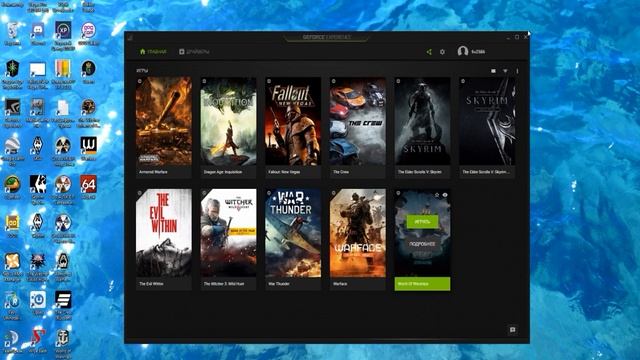Open GeForce Experience settings gear
This screenshot has width=640, height=360.
point(442,52)
